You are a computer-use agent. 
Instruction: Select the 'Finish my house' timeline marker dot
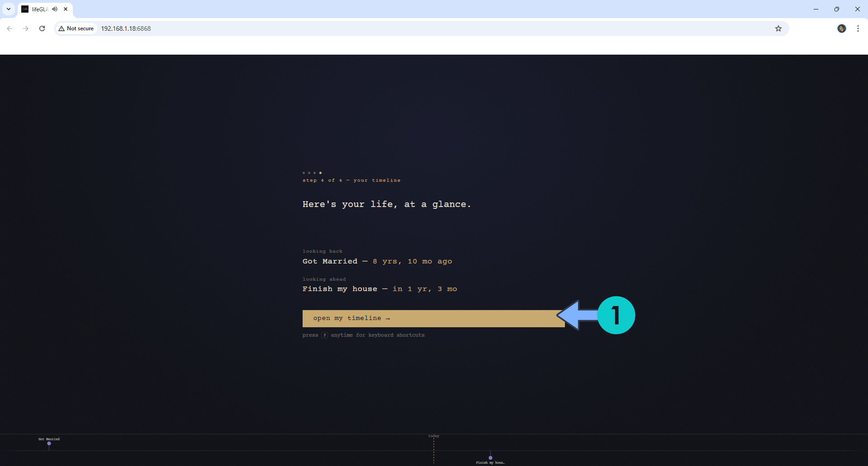[x=490, y=457]
